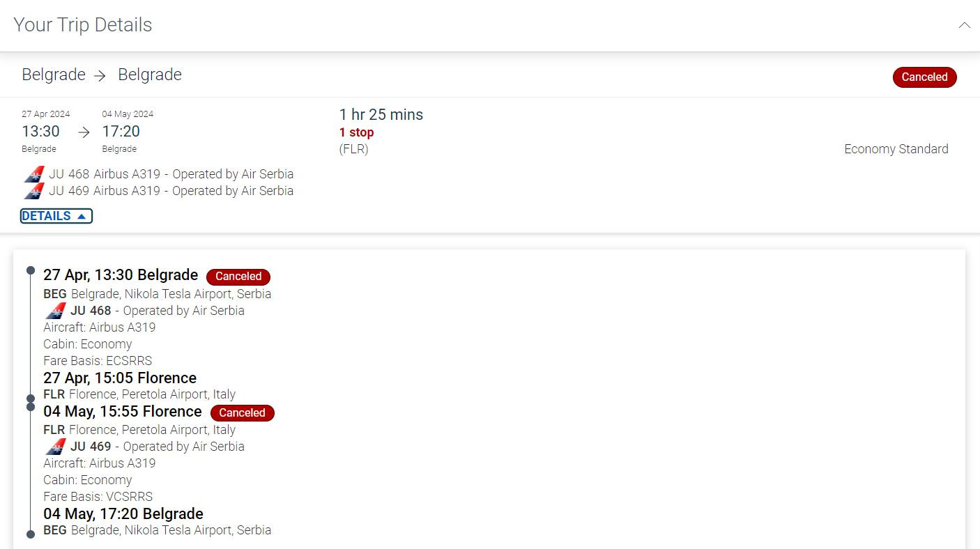
Task: Click the 27 Apr, 15:05 Florence arrival heading
Action: click(x=120, y=378)
